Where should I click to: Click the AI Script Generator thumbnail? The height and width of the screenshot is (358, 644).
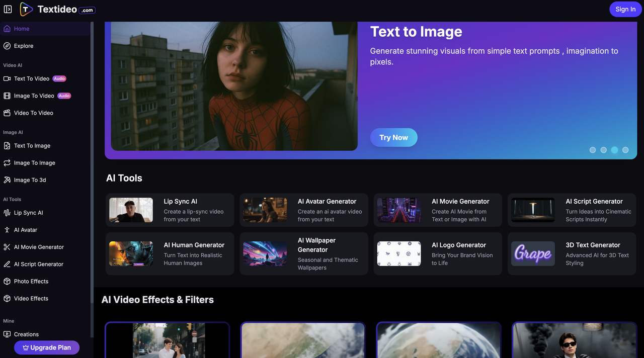(533, 210)
